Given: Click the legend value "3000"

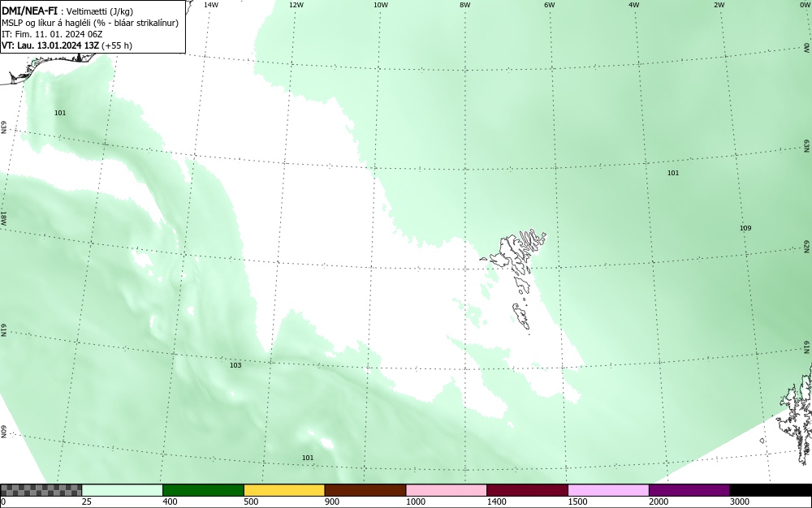Looking at the screenshot, I should [740, 502].
